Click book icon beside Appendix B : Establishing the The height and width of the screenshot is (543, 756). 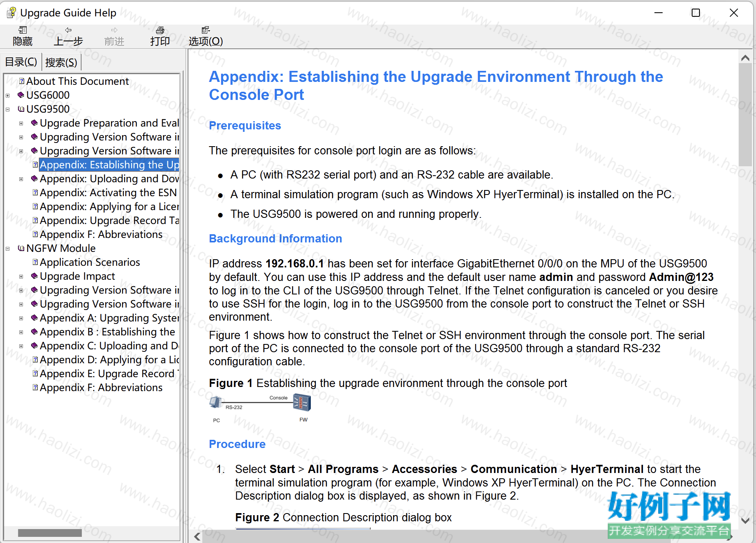(x=34, y=332)
